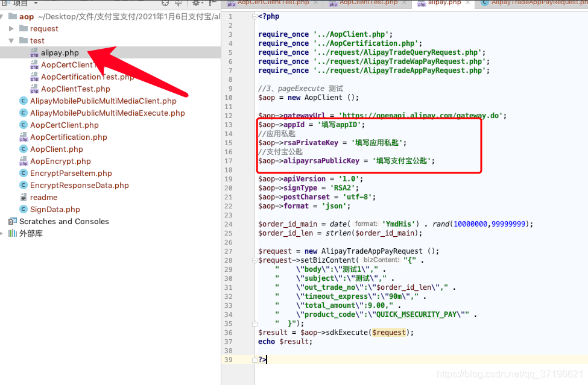Click the class icon next to EncryptParseItem.php
The height and width of the screenshot is (385, 588).
pos(24,174)
